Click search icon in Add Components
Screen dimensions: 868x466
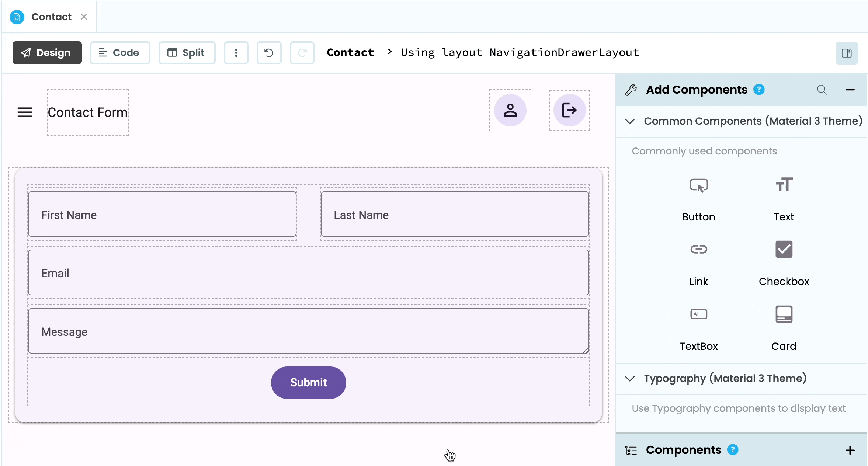point(822,90)
